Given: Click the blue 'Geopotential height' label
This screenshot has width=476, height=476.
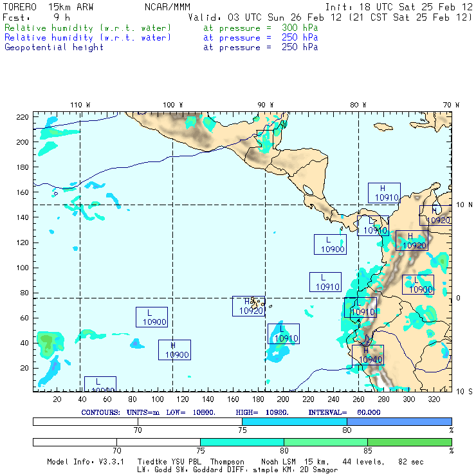Looking at the screenshot, I should 54,48.
